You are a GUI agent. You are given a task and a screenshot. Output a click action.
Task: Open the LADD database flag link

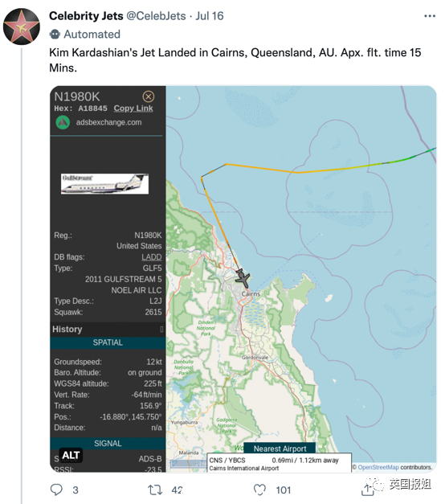(152, 257)
